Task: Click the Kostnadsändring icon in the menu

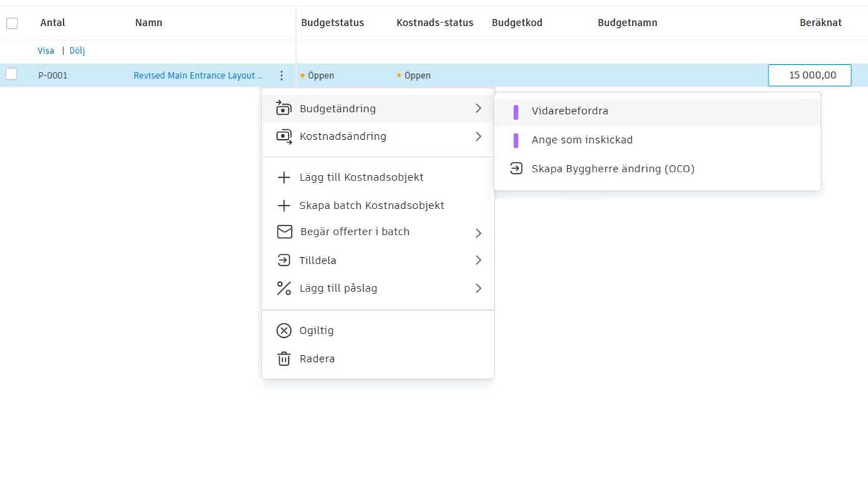Action: [x=284, y=136]
